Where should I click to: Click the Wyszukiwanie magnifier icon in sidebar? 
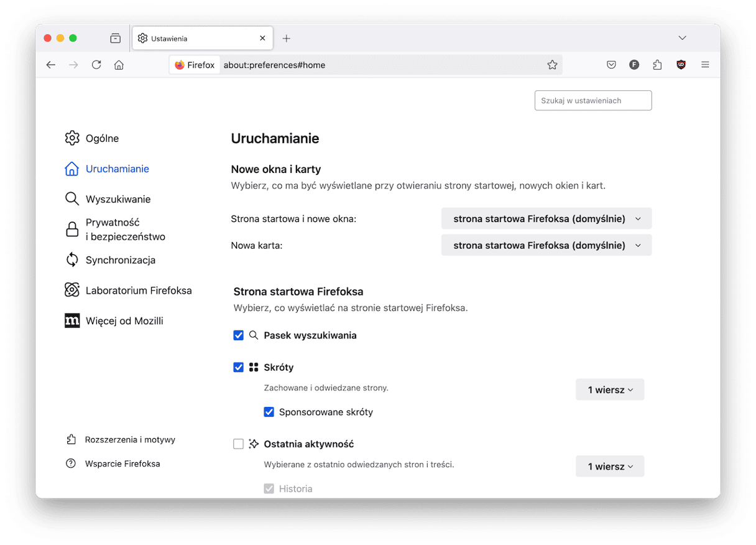(72, 199)
